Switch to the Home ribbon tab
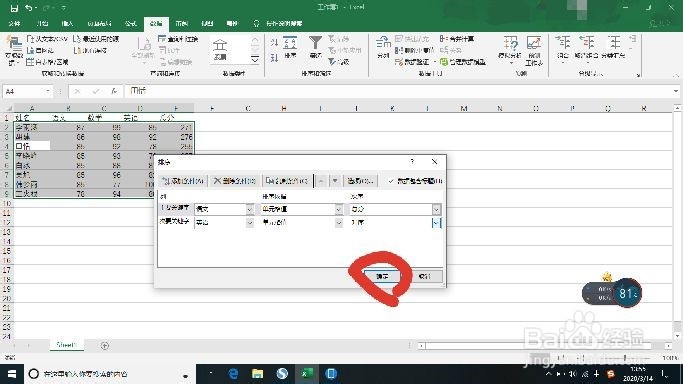 pyautogui.click(x=42, y=24)
